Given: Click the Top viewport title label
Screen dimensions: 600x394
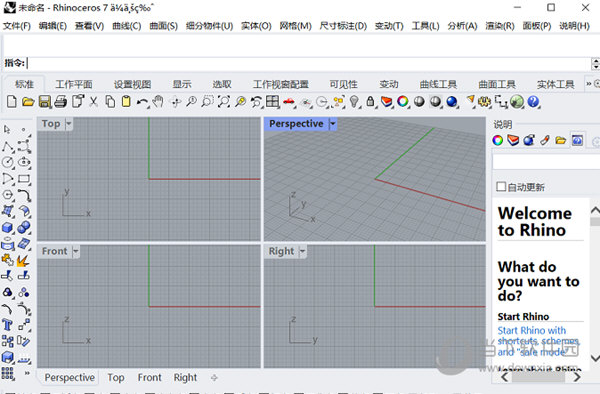Looking at the screenshot, I should (51, 124).
